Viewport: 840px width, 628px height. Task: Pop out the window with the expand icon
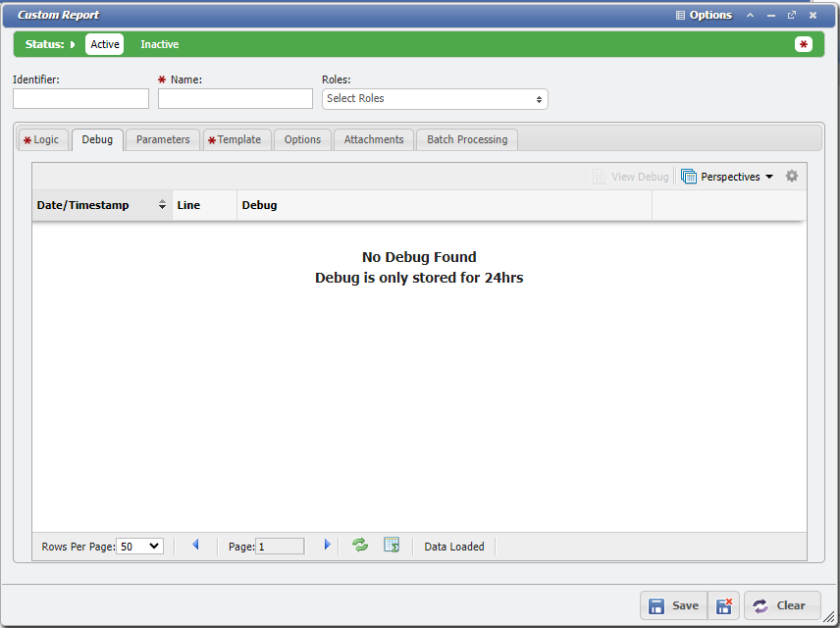(791, 15)
